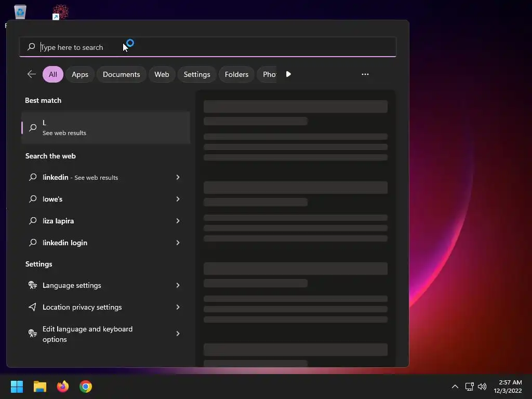Viewport: 532px width, 399px height.
Task: Click search icon beside lowe's
Action: (33, 199)
